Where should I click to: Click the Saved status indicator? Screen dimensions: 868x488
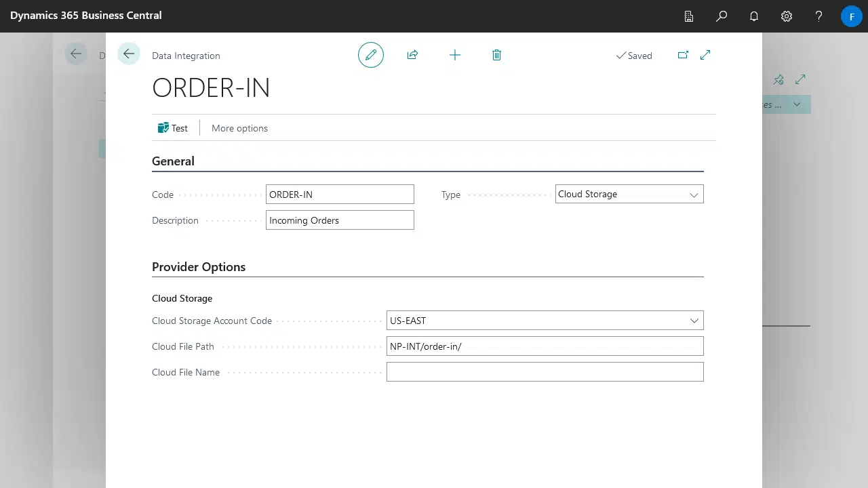(633, 55)
